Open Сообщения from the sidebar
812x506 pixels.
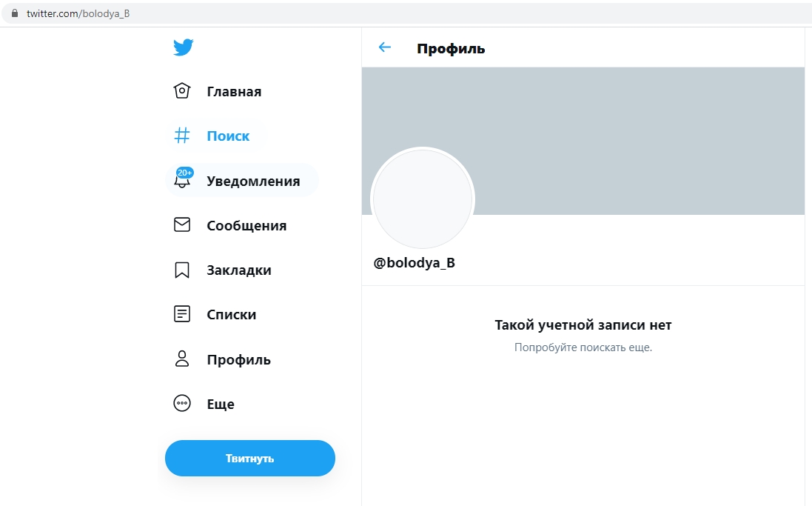[x=246, y=226]
